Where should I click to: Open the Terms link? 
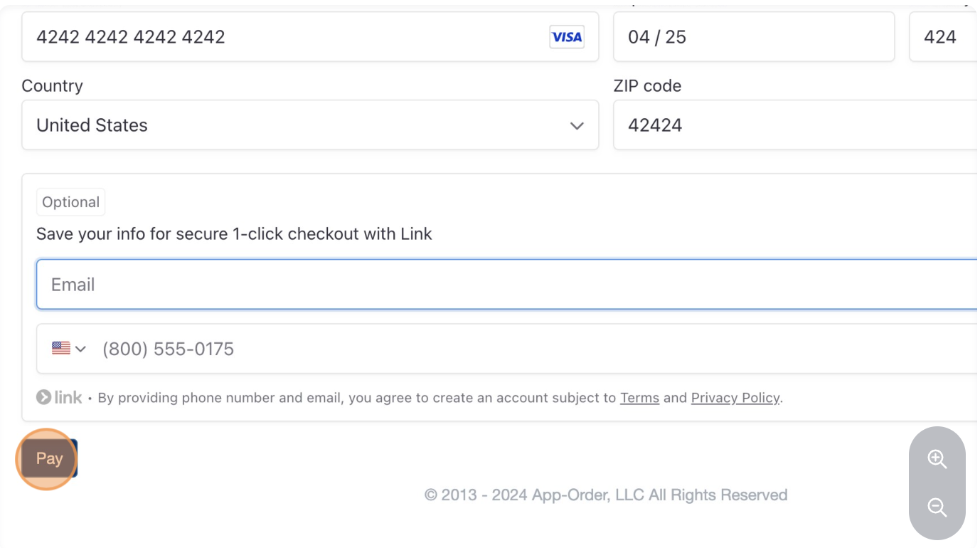click(x=639, y=398)
